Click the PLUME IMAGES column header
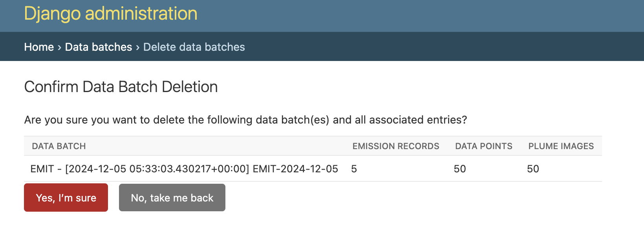Image resolution: width=644 pixels, height=240 pixels. 561,146
